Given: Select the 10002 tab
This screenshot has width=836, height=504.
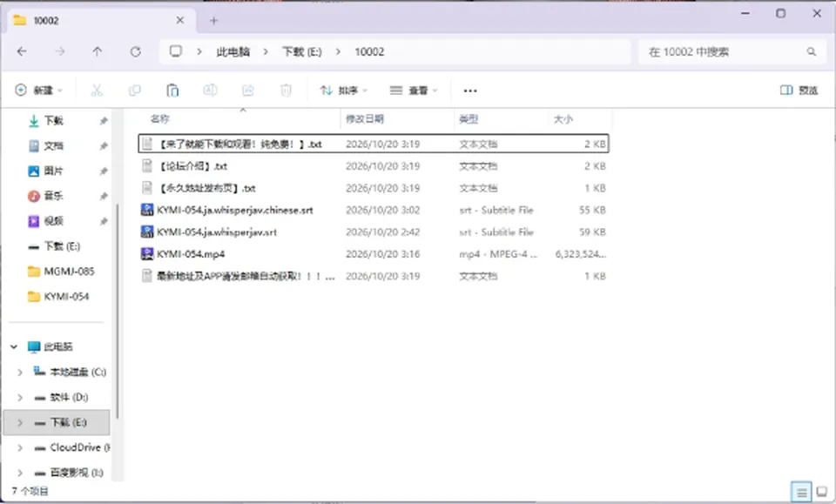Looking at the screenshot, I should (101, 21).
